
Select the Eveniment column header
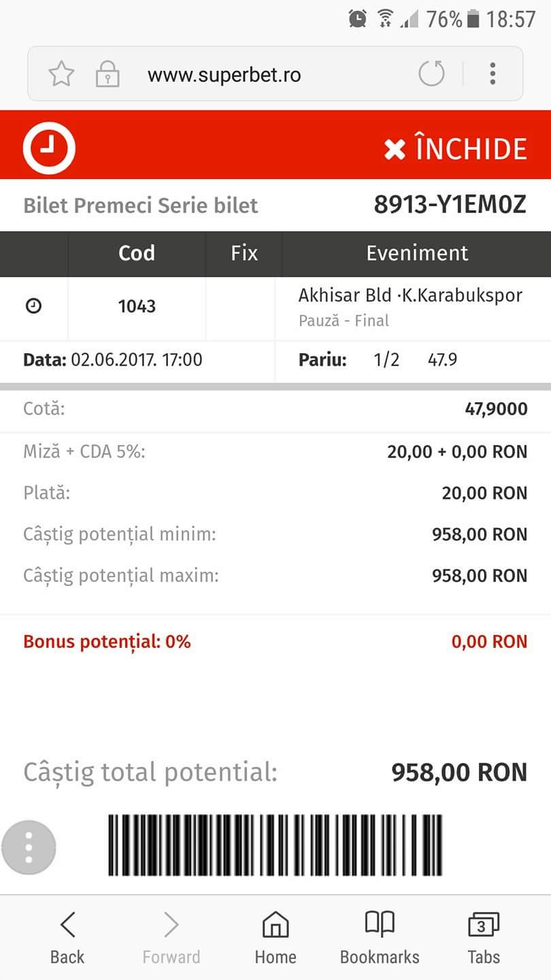pyautogui.click(x=417, y=253)
